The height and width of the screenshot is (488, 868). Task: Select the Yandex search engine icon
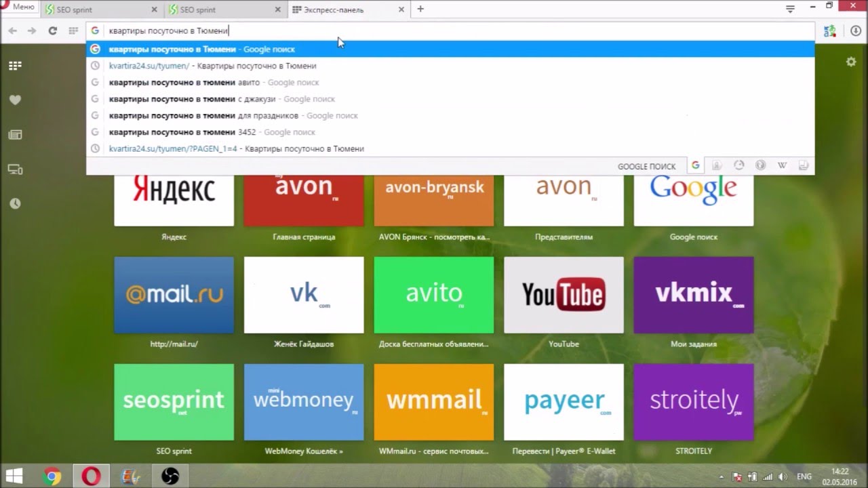pyautogui.click(x=717, y=165)
